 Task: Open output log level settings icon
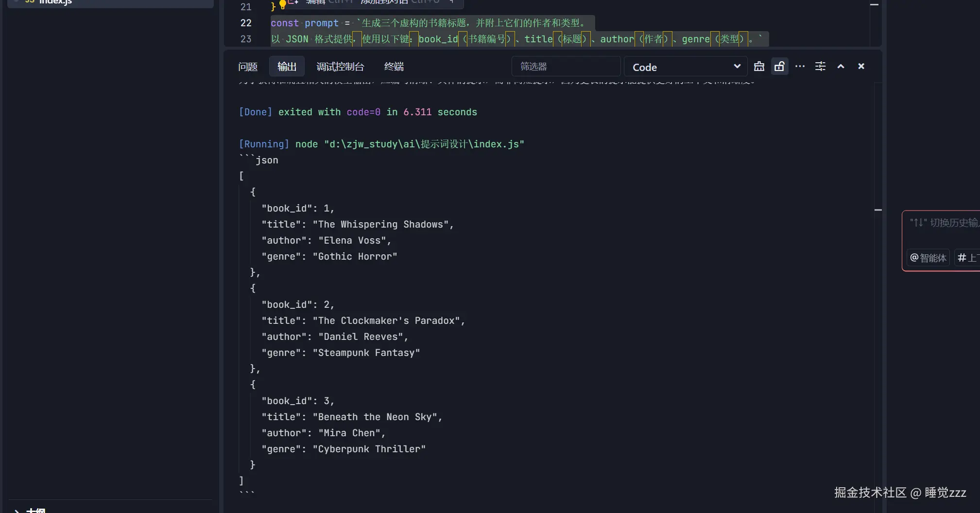point(820,67)
